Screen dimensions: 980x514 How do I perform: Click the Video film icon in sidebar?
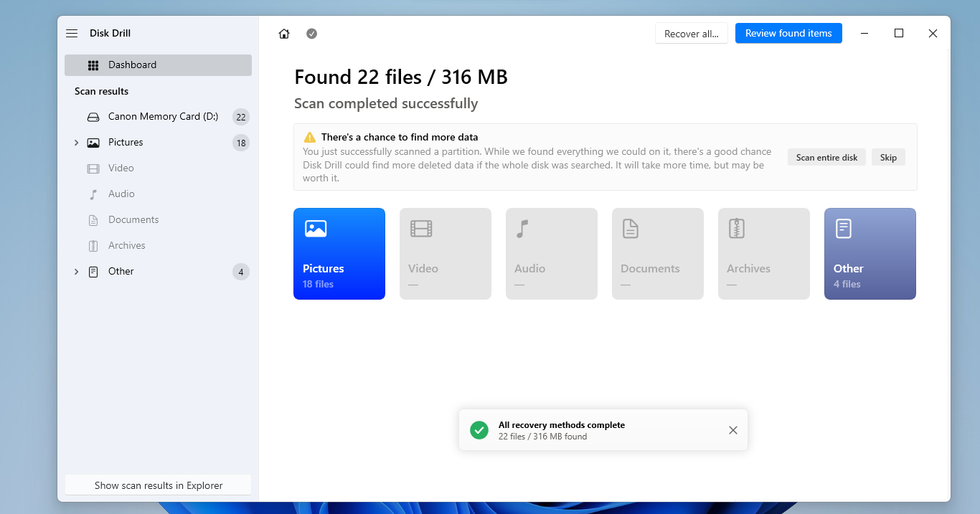(93, 168)
